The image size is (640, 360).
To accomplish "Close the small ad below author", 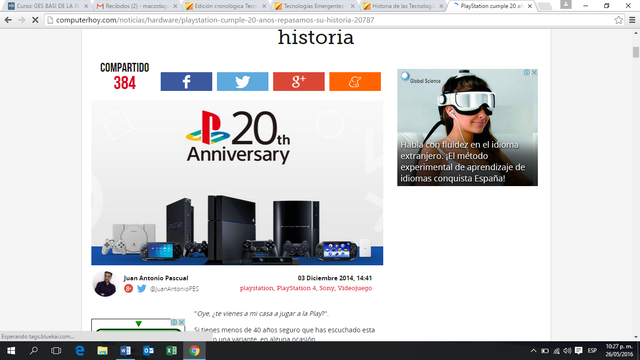I will pos(181,322).
